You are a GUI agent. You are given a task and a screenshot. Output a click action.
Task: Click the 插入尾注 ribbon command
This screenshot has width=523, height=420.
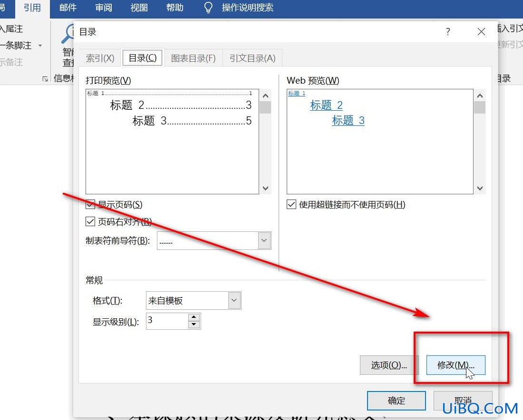point(11,29)
